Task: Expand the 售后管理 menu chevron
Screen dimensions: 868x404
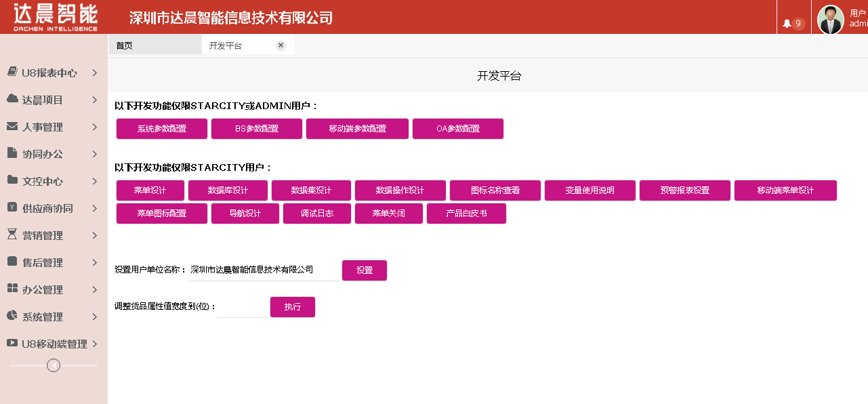Action: 95,262
